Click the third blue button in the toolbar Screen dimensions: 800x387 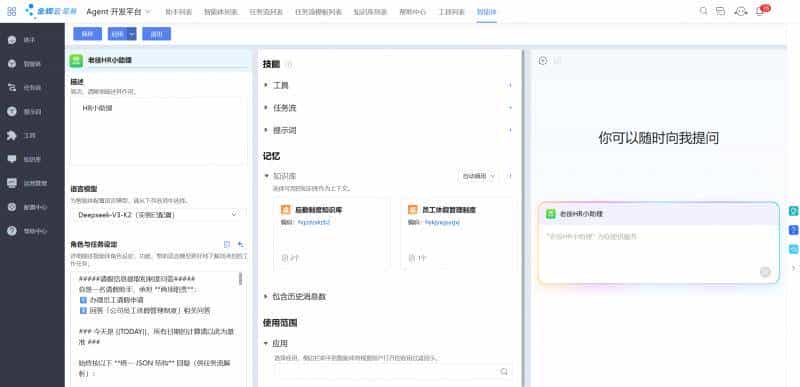pyautogui.click(x=157, y=34)
